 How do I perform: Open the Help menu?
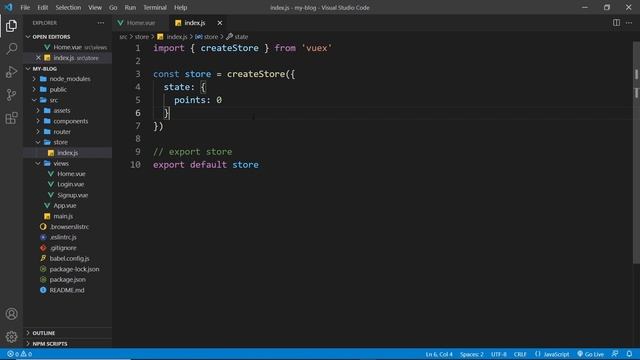(x=180, y=7)
